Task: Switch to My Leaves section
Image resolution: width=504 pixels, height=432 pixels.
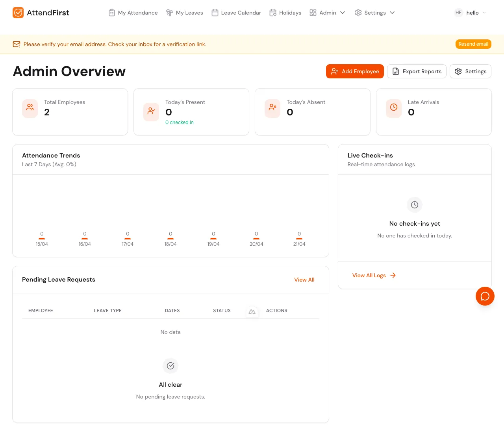Action: (x=184, y=13)
